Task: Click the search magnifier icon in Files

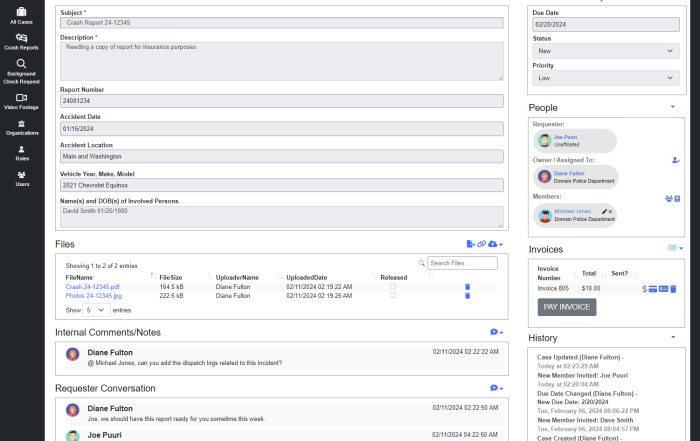Action: (421, 263)
